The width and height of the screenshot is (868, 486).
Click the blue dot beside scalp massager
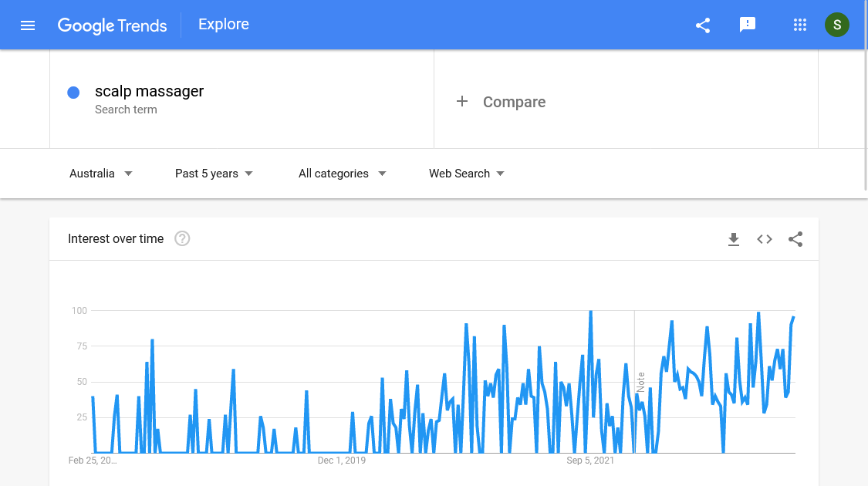[73, 92]
